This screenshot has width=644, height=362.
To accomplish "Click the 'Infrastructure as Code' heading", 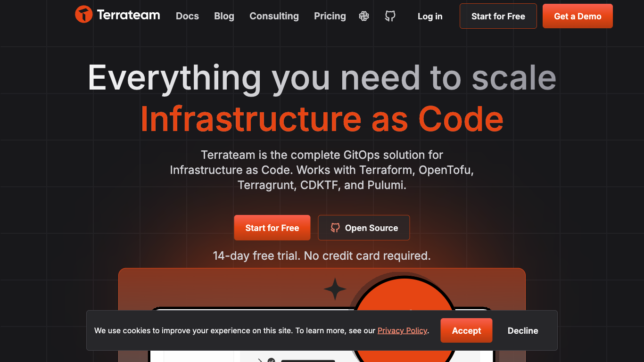I will [322, 119].
